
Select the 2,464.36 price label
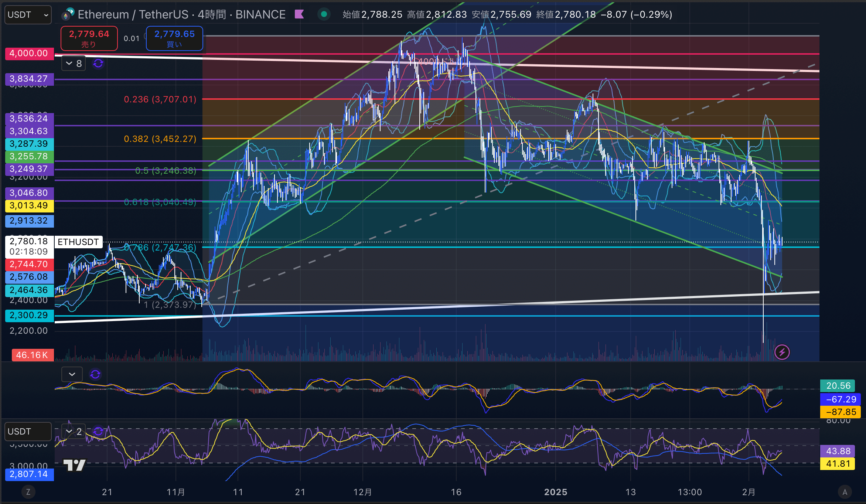[29, 290]
